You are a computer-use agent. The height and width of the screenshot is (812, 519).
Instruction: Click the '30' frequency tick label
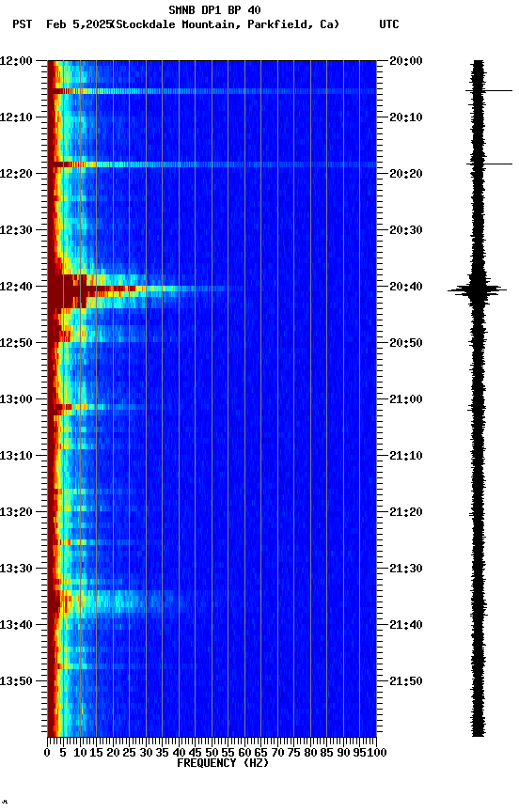146,753
